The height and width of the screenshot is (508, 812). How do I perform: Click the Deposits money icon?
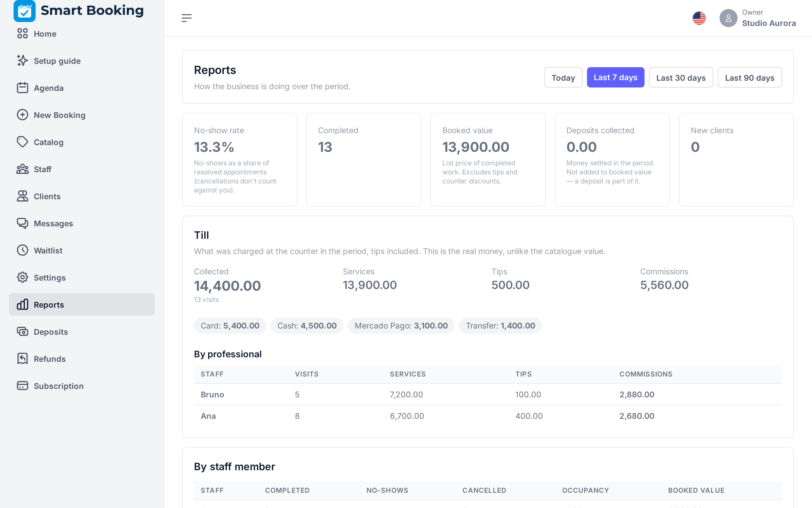23,332
